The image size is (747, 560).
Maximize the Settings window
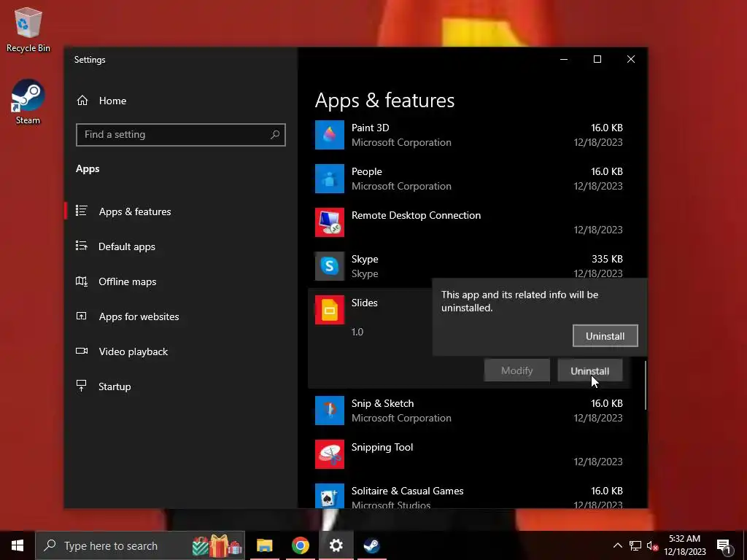click(x=597, y=59)
